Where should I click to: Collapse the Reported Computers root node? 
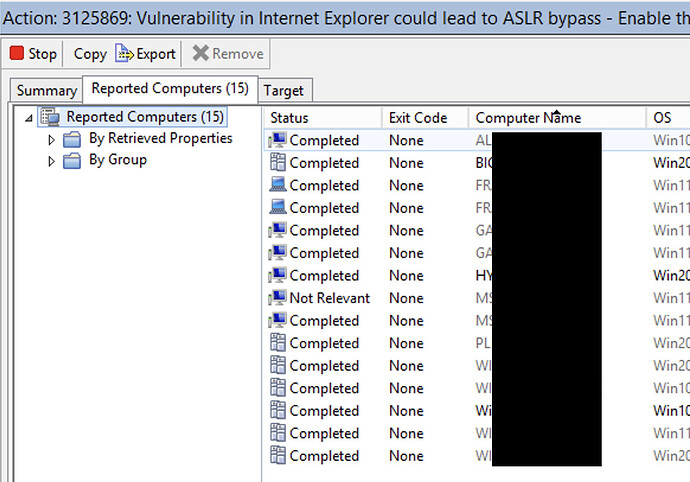(29, 118)
